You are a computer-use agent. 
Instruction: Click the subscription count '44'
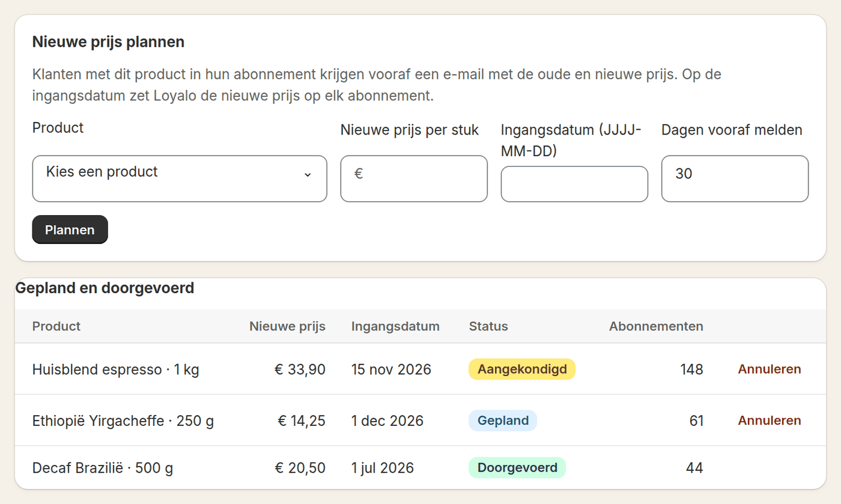694,467
